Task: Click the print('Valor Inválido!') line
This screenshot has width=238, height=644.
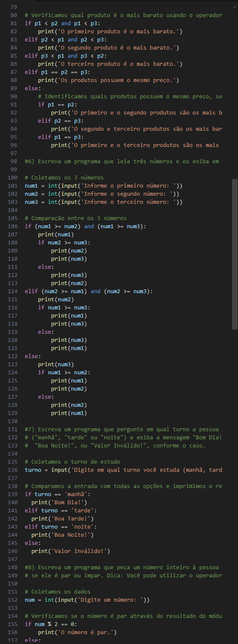Action: (x=71, y=551)
